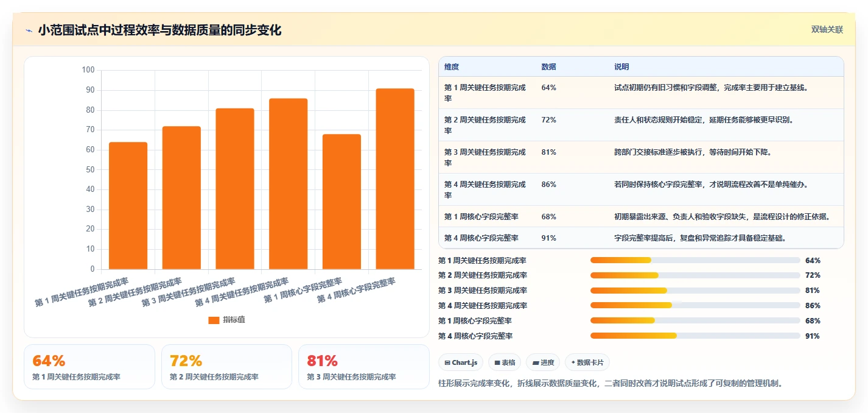Click the 72% data card
868x413 pixels.
pos(226,367)
